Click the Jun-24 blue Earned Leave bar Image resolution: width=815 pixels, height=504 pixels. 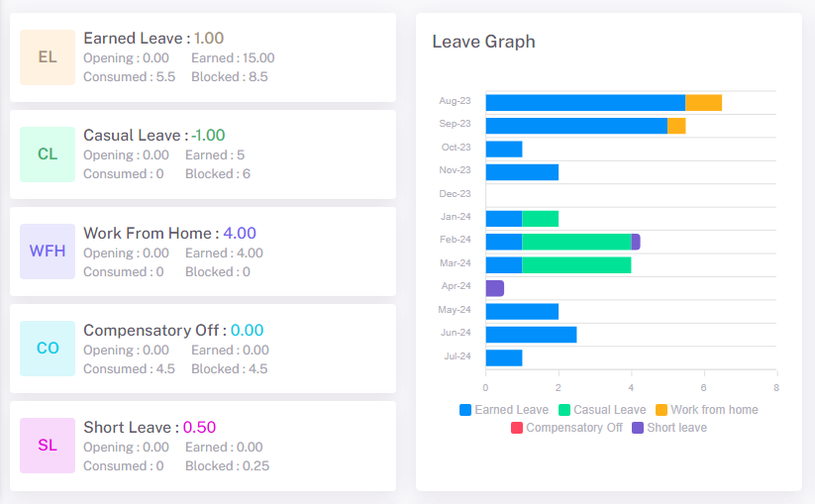coord(531,335)
